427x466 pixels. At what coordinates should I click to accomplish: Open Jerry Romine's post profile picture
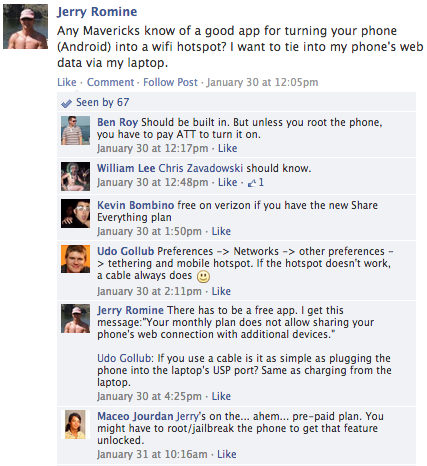(26, 27)
